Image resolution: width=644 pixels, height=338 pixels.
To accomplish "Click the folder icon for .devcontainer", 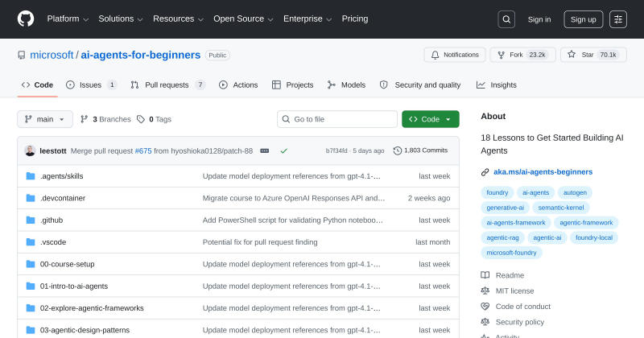I will pos(31,198).
